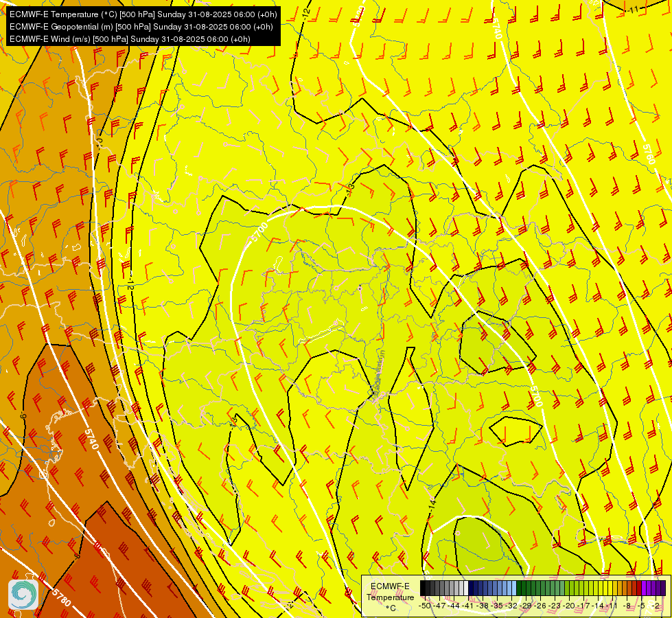Click the -5 legend scale value
This screenshot has width=672, height=618.
(642, 605)
